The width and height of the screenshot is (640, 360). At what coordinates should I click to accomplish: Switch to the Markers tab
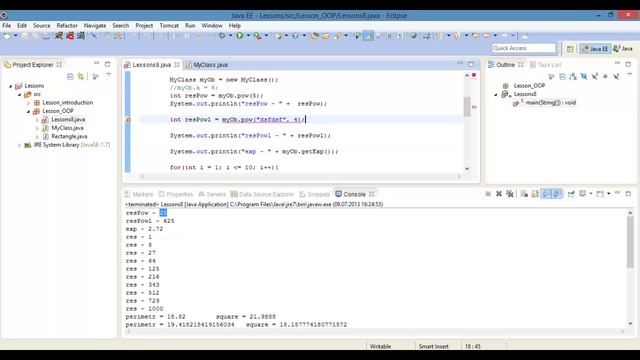[139, 194]
